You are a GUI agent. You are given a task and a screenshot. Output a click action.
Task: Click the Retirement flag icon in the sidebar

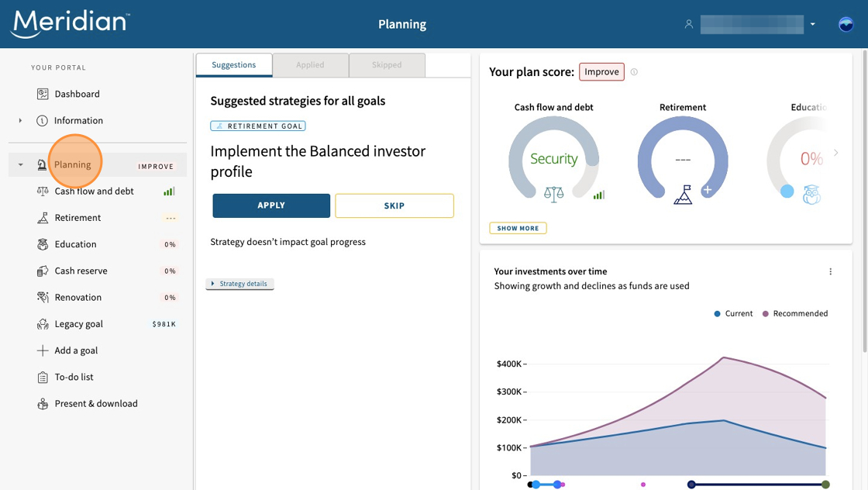(43, 218)
